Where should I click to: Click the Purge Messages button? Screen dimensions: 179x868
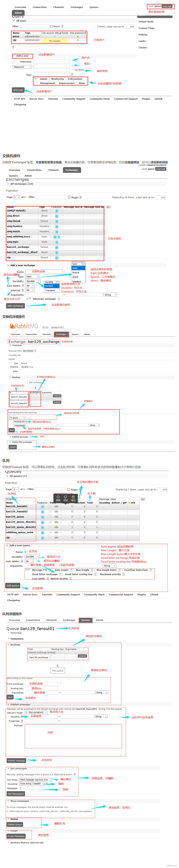tap(16, 836)
